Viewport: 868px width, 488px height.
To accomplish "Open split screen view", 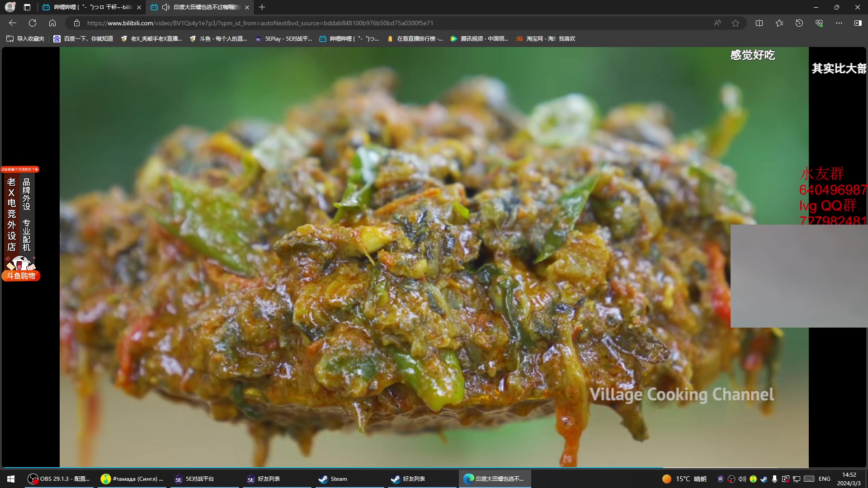I will [x=759, y=23].
